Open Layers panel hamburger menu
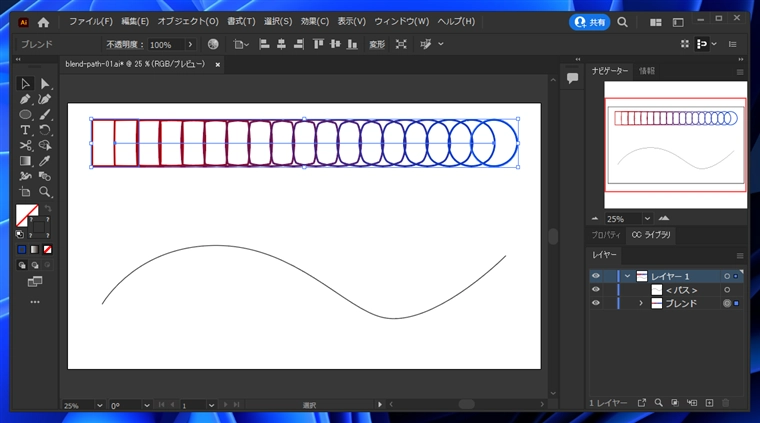 pos(740,255)
